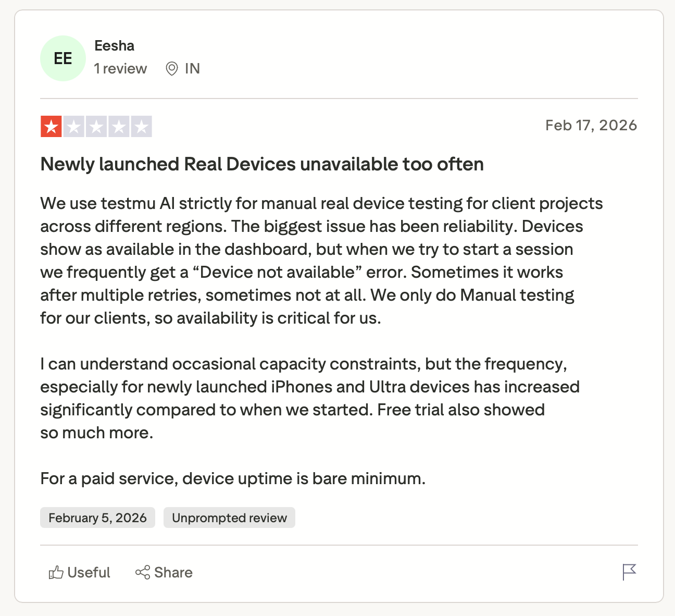
Task: Click the EE reviewer avatar
Action: pos(63,58)
